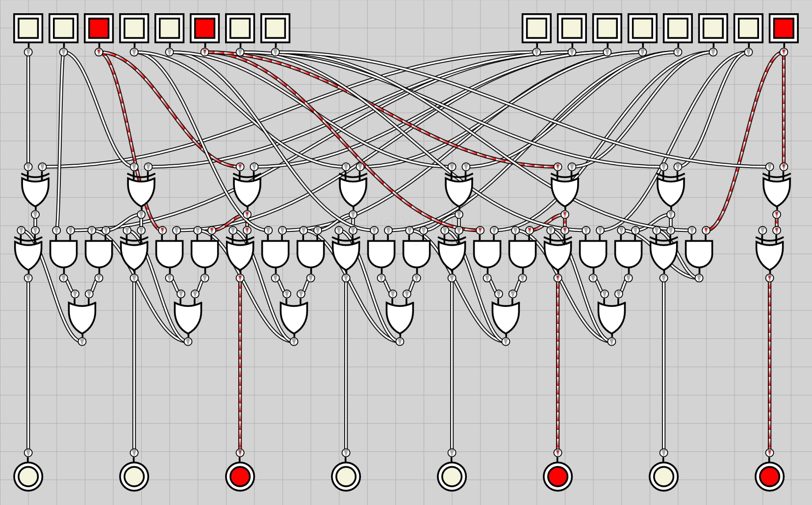
Task: Select the third XOR gate in the top gate row
Action: 247,190
